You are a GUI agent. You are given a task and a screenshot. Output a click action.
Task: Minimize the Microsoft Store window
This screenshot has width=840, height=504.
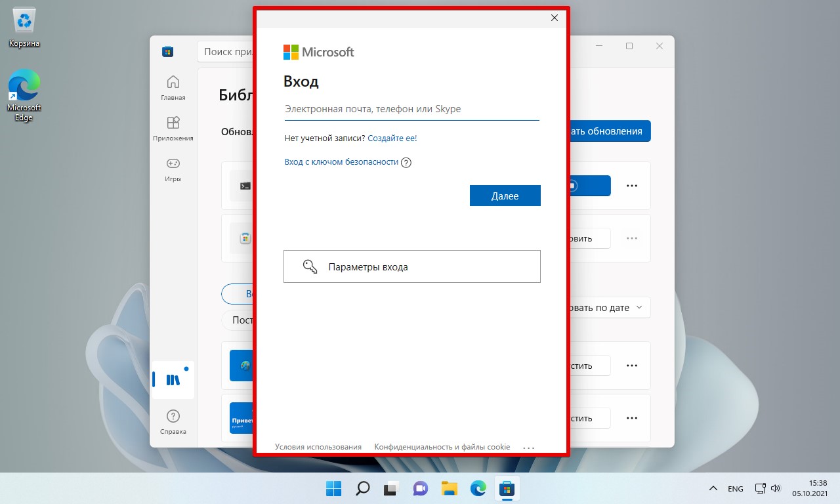(599, 46)
